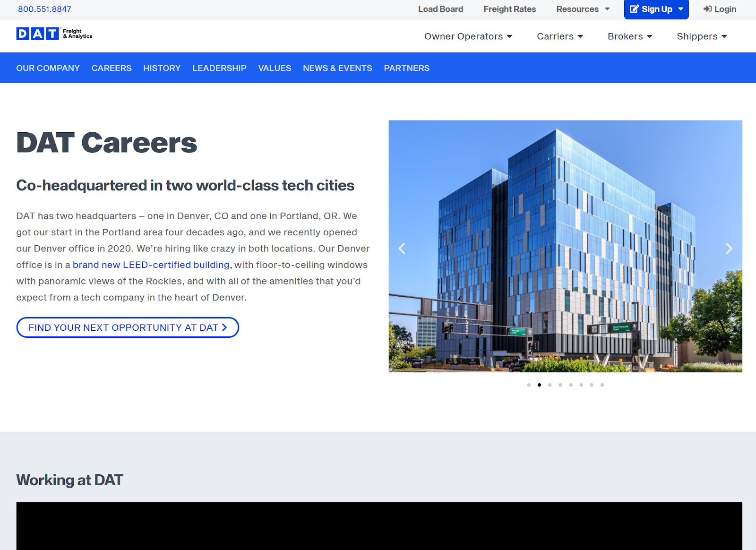
Task: Select the fifth carousel dot indicator
Action: coord(571,385)
